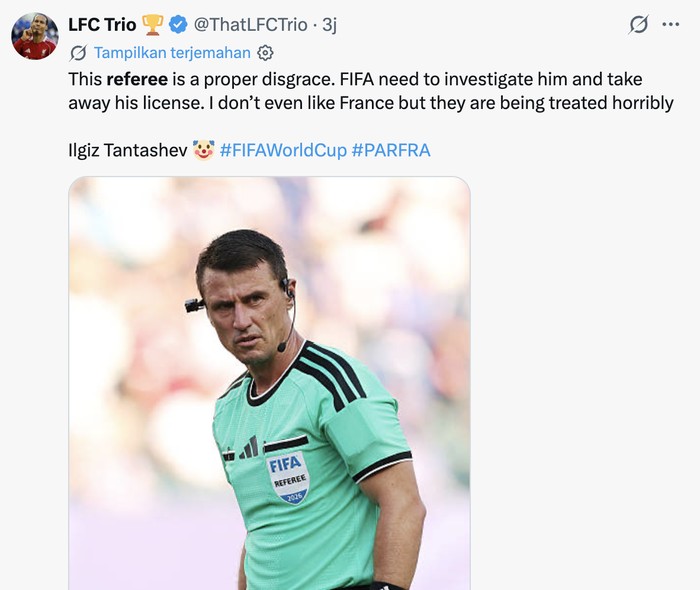Click the LFC Trio profile avatar

click(x=35, y=36)
